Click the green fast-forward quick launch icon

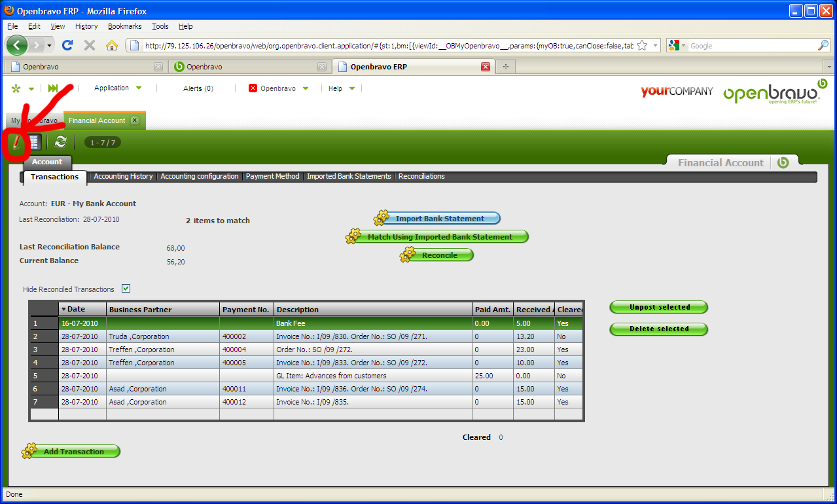[x=53, y=88]
